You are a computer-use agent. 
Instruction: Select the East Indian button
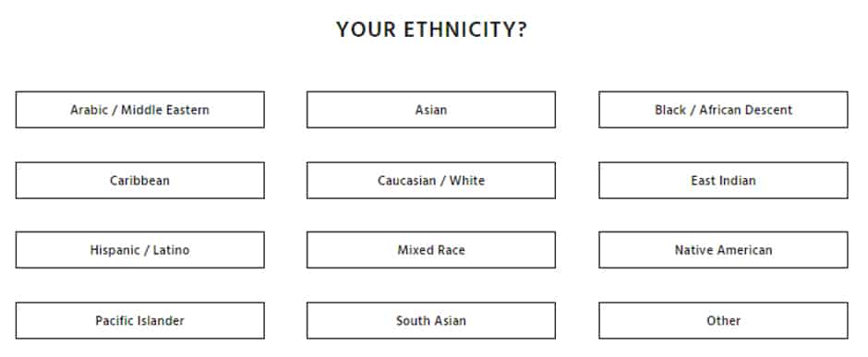(724, 180)
